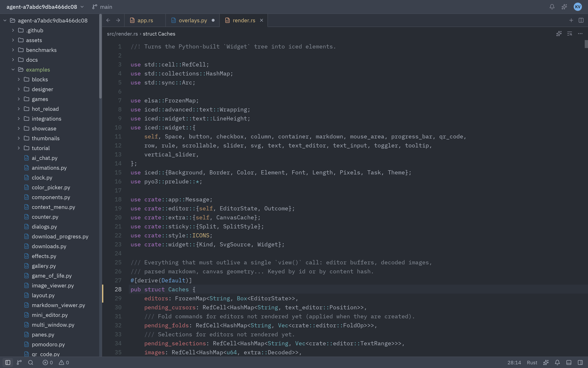Viewport: 588px width, 368px height.
Task: Click the editor vertical scrollbar thumb
Action: pyautogui.click(x=586, y=44)
